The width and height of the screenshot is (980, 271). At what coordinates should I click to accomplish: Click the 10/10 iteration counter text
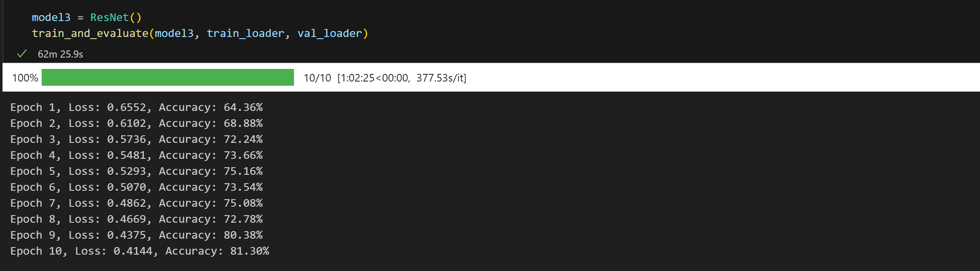pos(317,78)
